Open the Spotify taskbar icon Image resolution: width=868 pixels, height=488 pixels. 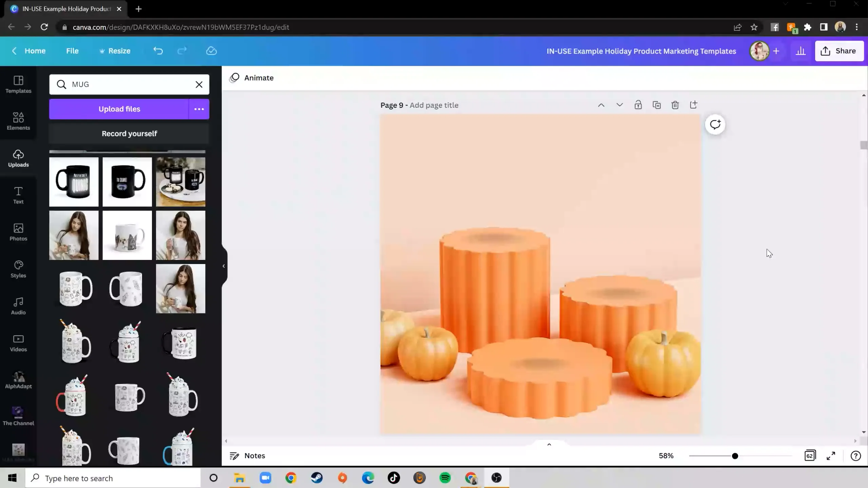[x=445, y=478]
